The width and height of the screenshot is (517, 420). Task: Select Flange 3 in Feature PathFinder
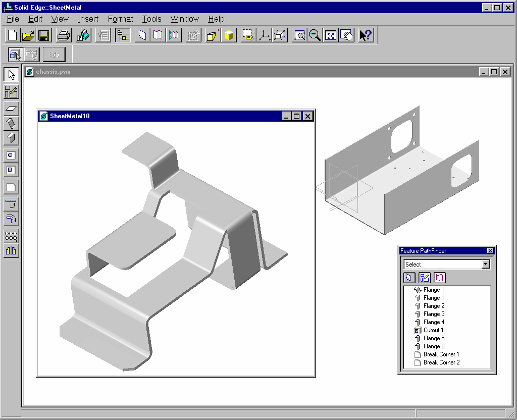429,314
